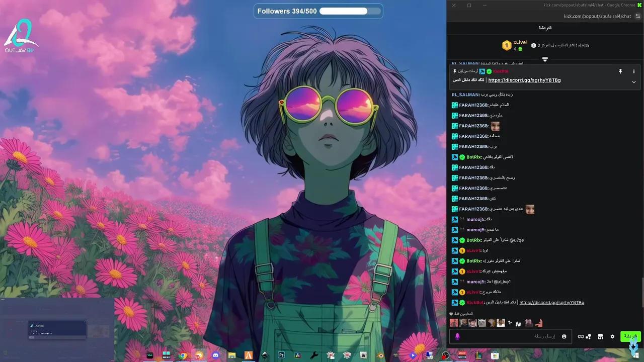The width and height of the screenshot is (644, 362).
Task: Click the KickBot name in pinned message
Action: pos(501,71)
